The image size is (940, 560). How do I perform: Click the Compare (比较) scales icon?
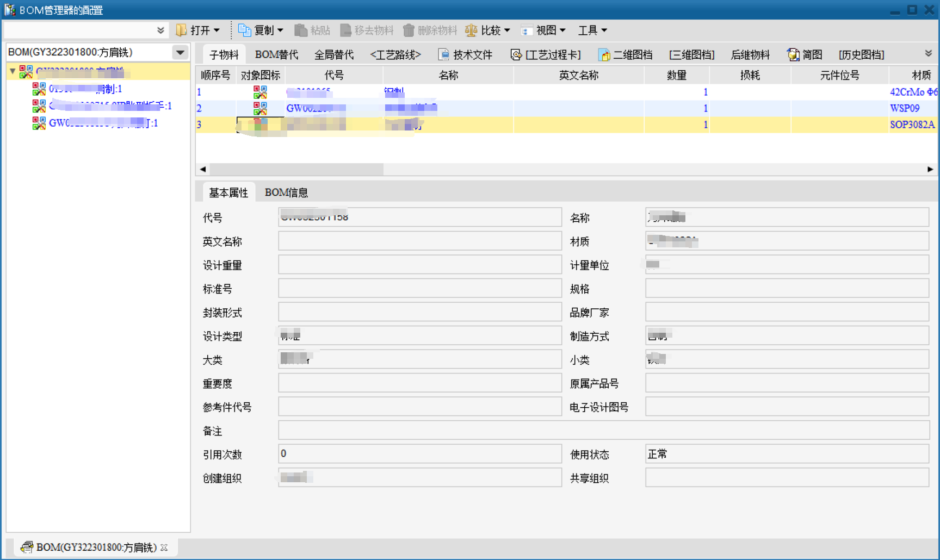click(x=471, y=30)
